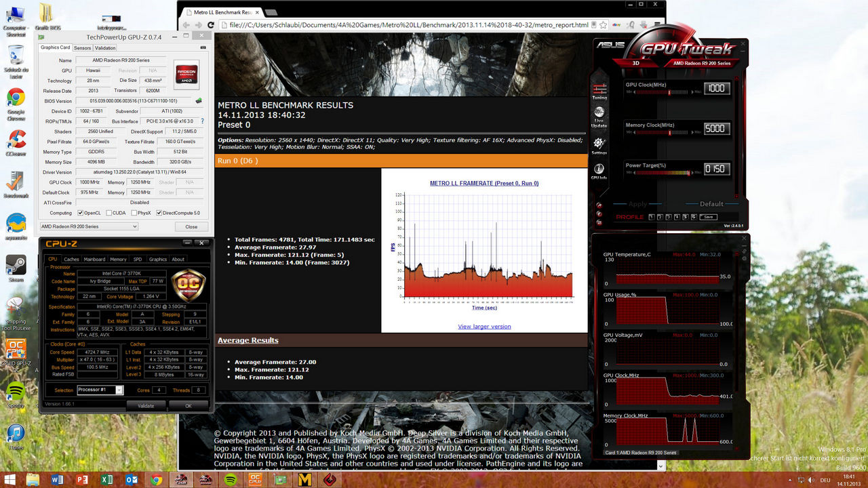The width and height of the screenshot is (868, 488).
Task: Click the View larger version link
Action: click(484, 327)
